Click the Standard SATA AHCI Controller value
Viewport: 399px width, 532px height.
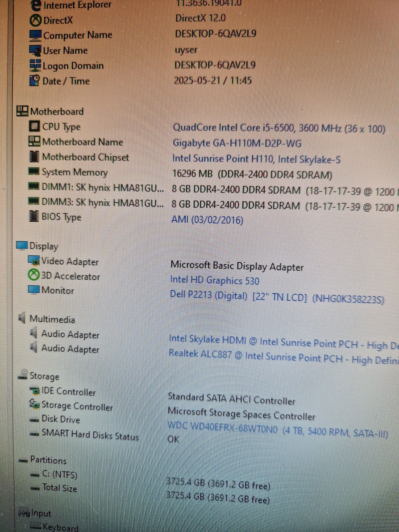[x=232, y=399]
